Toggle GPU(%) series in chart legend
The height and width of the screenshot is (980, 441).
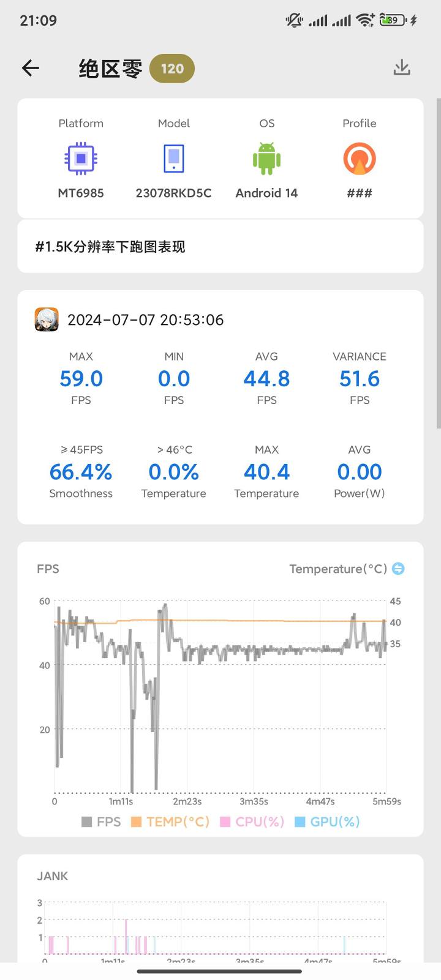pos(327,821)
